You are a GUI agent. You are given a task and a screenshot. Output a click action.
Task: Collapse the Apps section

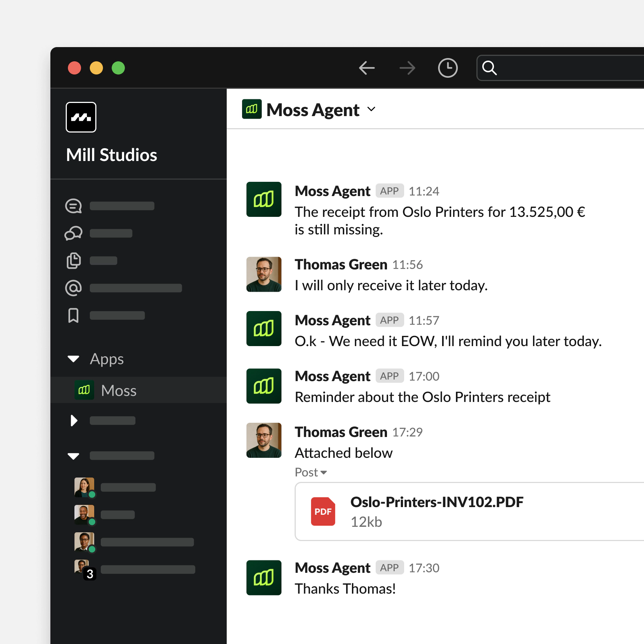coord(73,359)
